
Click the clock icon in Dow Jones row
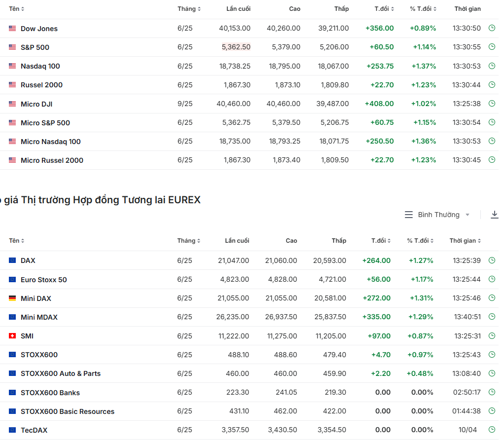tap(492, 28)
